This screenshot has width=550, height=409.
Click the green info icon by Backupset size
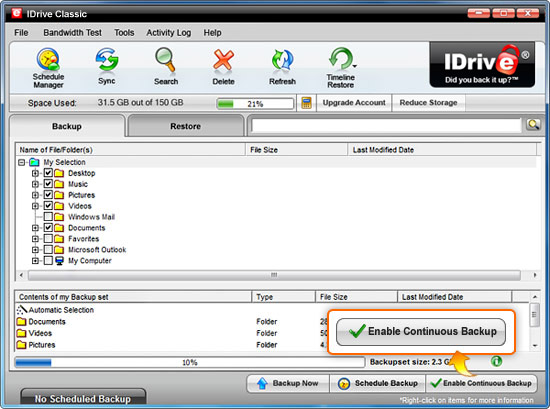point(496,361)
